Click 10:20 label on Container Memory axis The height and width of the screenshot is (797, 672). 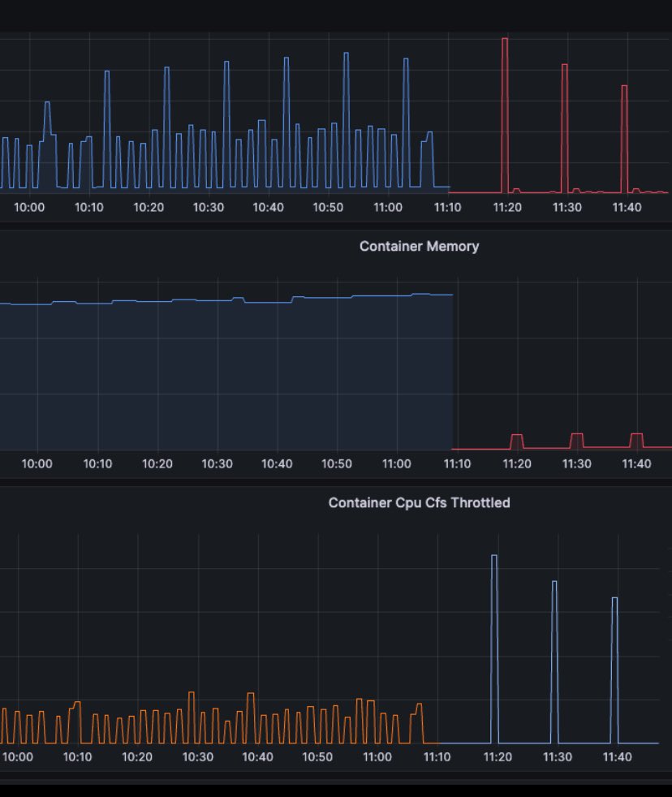pyautogui.click(x=157, y=463)
